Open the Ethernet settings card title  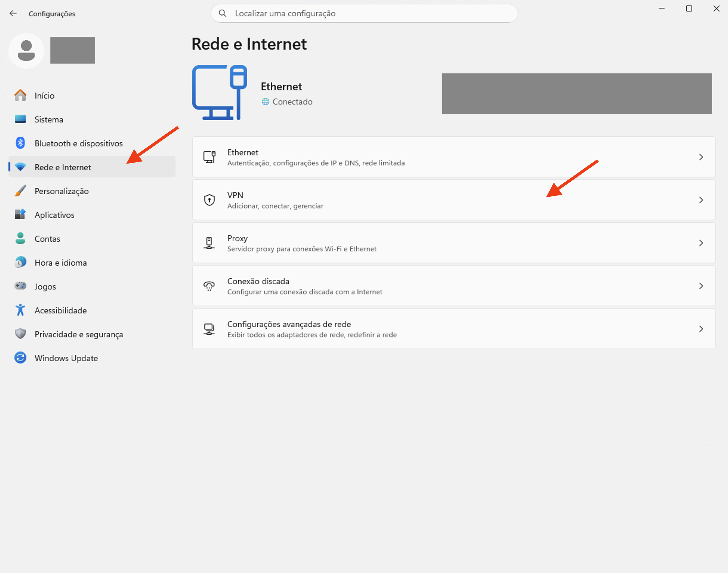(x=243, y=152)
